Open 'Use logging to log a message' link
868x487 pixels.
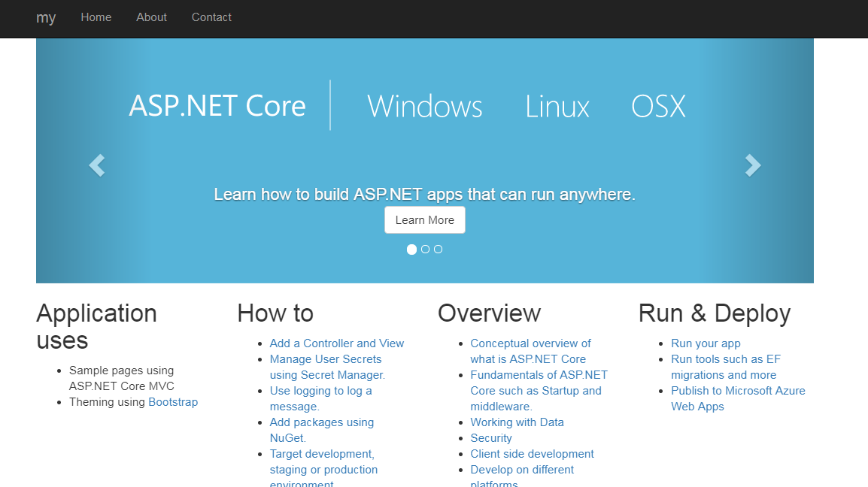point(321,398)
